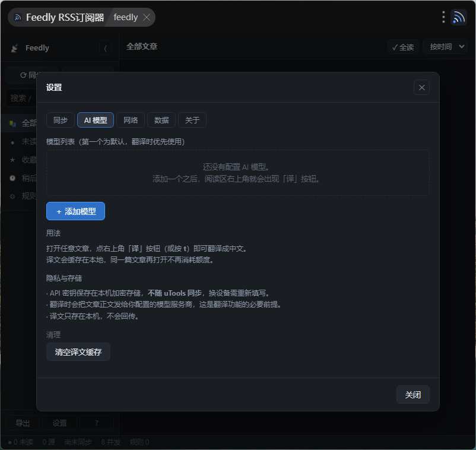Click the 全部文章 heading
The image size is (476, 450).
click(x=142, y=47)
